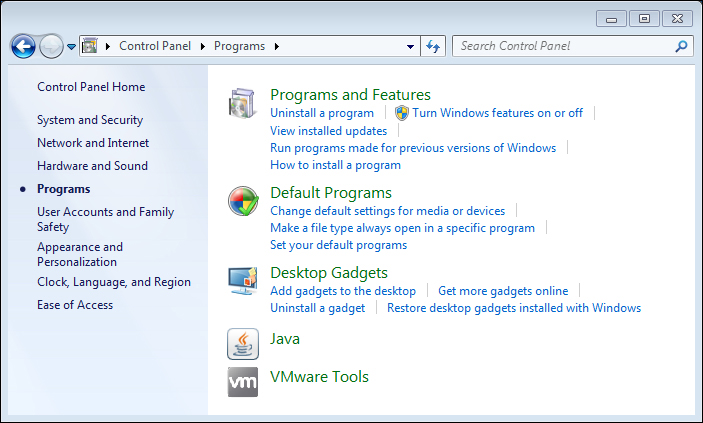703x423 pixels.
Task: Open the Default Programs icon
Action: (243, 201)
